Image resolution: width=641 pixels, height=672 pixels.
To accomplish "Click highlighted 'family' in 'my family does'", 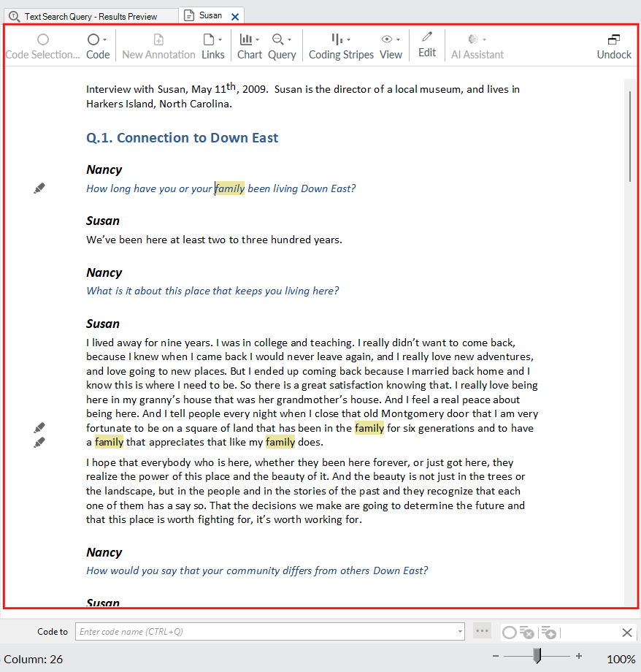I will click(x=280, y=443).
